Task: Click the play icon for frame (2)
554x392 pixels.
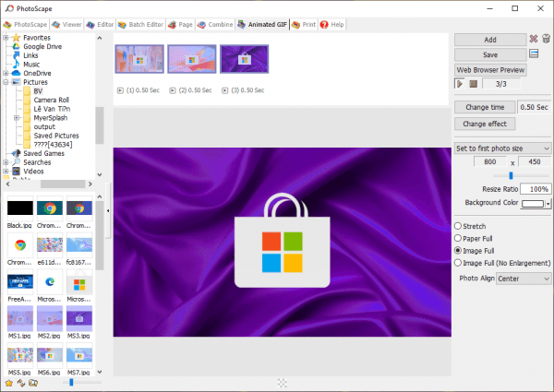Action: [x=173, y=90]
